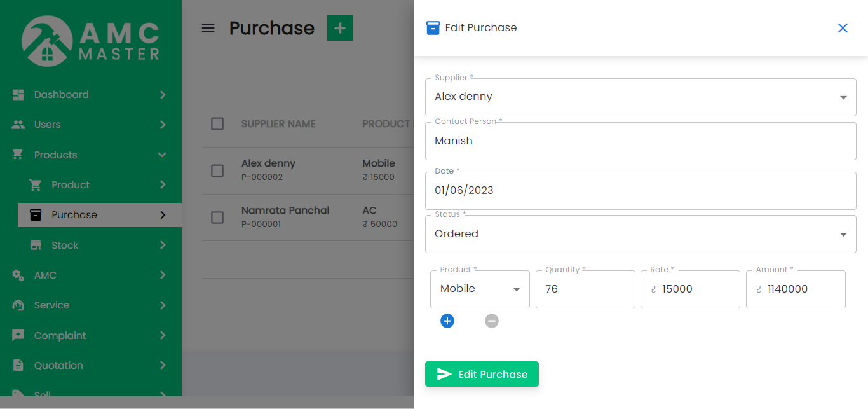Click the green add purchase plus icon
The height and width of the screenshot is (409, 868).
[339, 28]
